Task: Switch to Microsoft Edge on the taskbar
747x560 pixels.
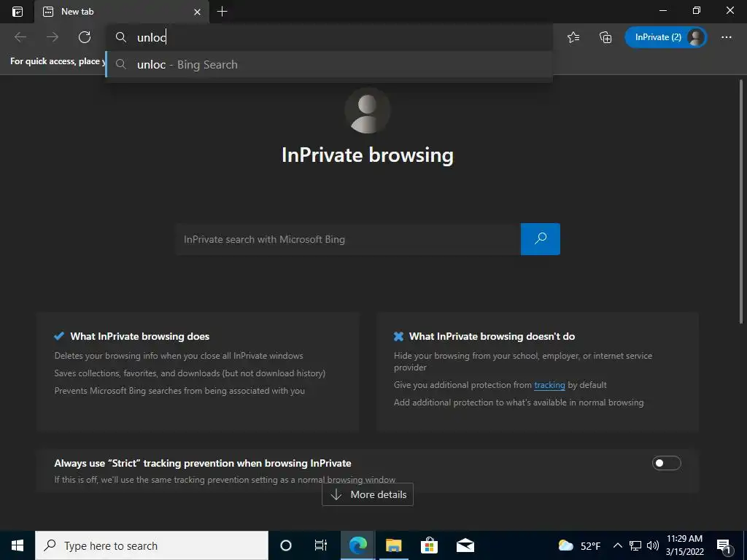Action: [358, 545]
